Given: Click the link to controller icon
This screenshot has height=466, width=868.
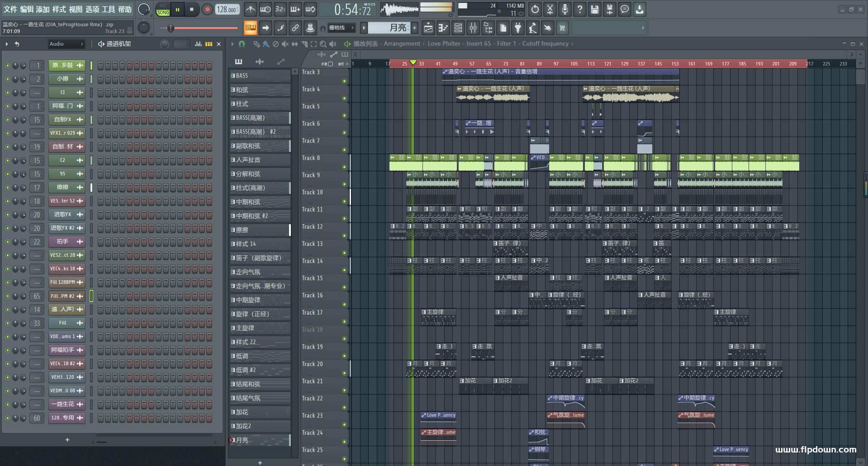Looking at the screenshot, I should tap(295, 28).
